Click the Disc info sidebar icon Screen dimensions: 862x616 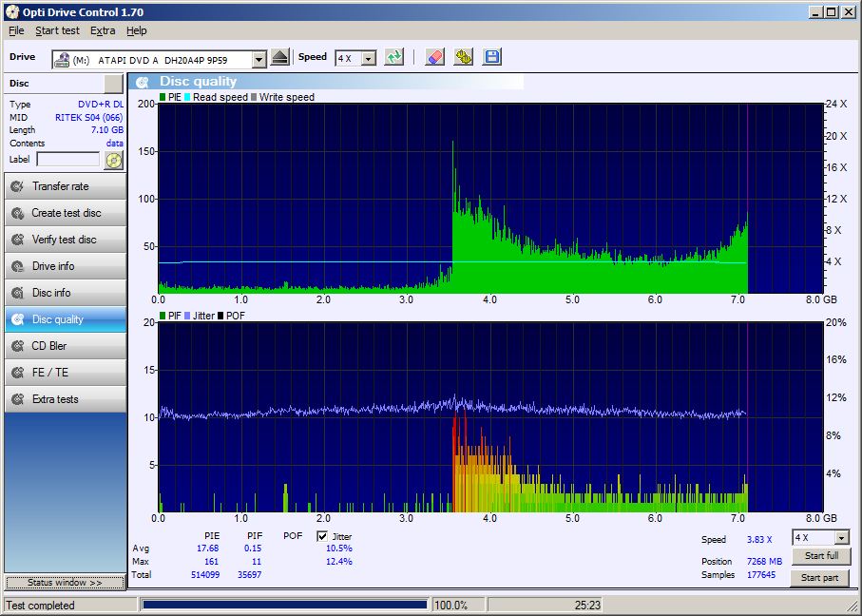coord(18,293)
